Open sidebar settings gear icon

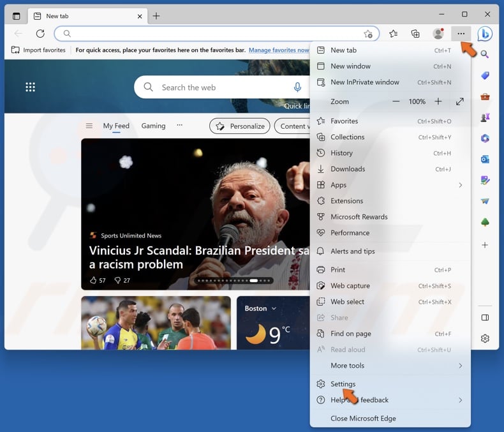pos(485,338)
